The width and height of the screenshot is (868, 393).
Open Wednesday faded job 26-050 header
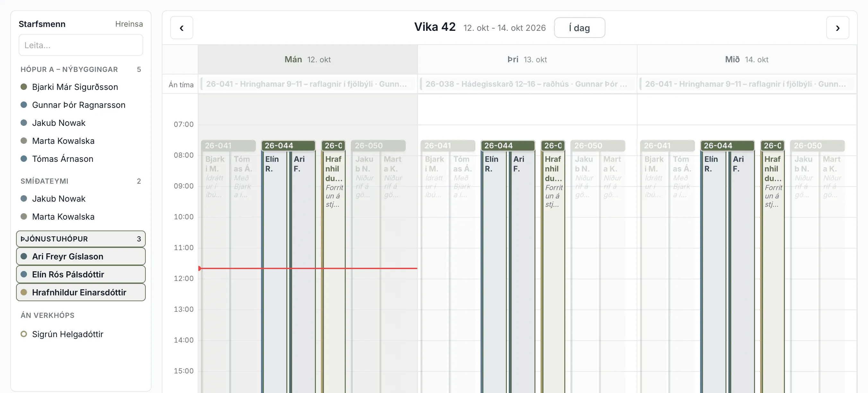[818, 145]
